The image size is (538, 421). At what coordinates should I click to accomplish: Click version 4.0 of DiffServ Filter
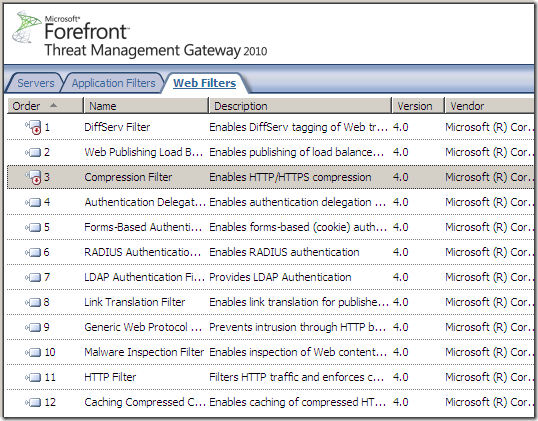400,127
